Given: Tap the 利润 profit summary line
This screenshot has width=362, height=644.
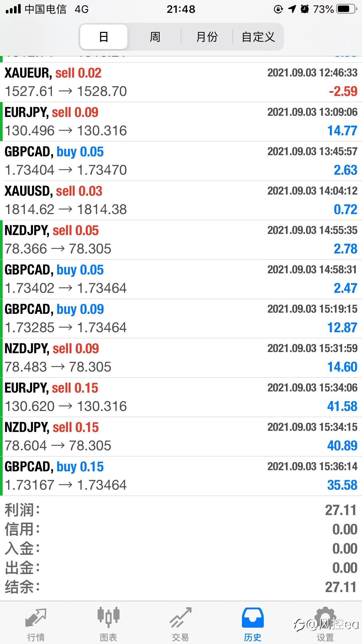Looking at the screenshot, I should [181, 510].
